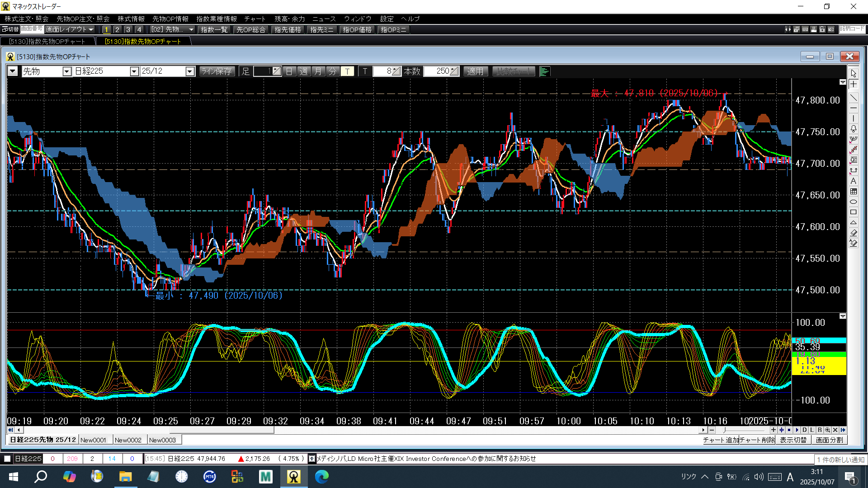Click the magnifier zoom icon below chart
This screenshot has width=868, height=488.
827,430
